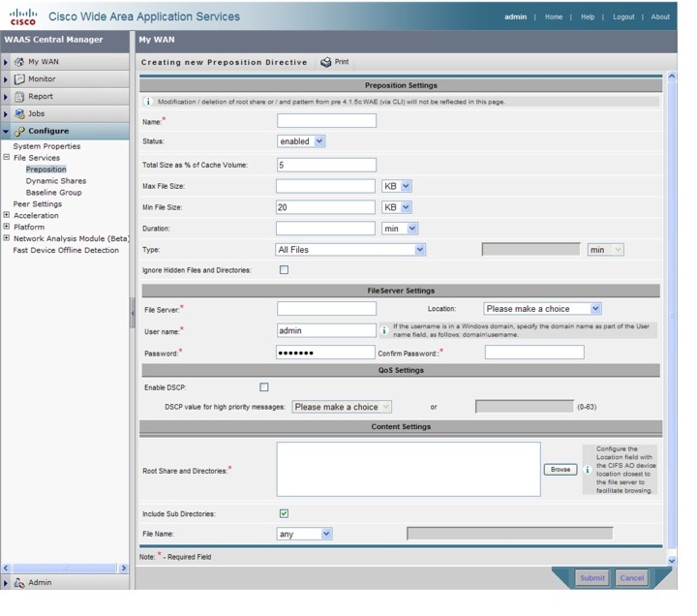Uncheck Include Sub Directories checkbox
697x616 pixels.
pos(284,513)
